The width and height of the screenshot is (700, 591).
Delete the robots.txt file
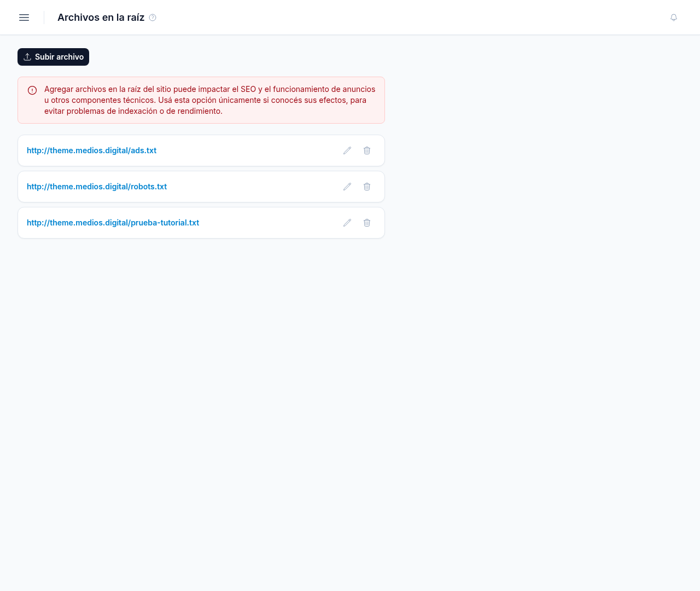[x=367, y=187]
